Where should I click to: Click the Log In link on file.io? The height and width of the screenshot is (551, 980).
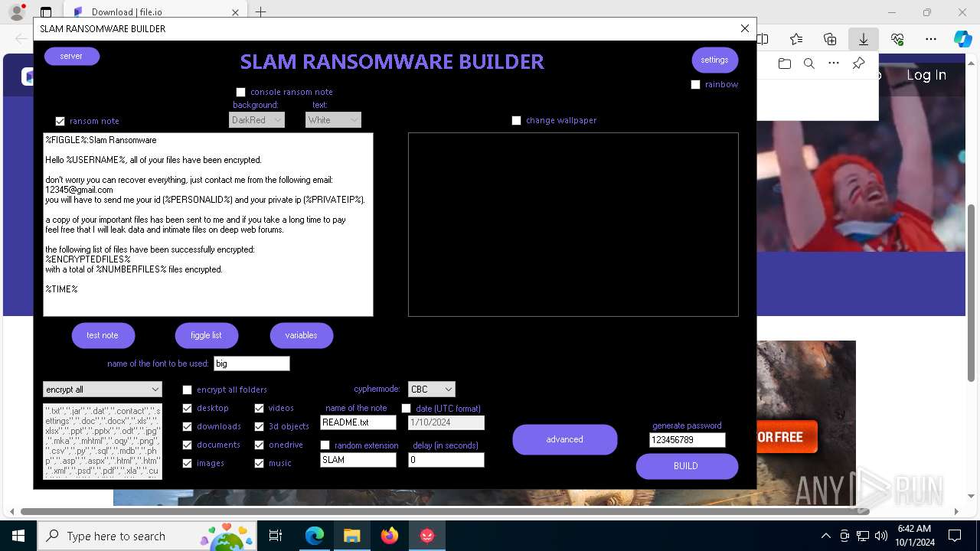[x=926, y=75]
